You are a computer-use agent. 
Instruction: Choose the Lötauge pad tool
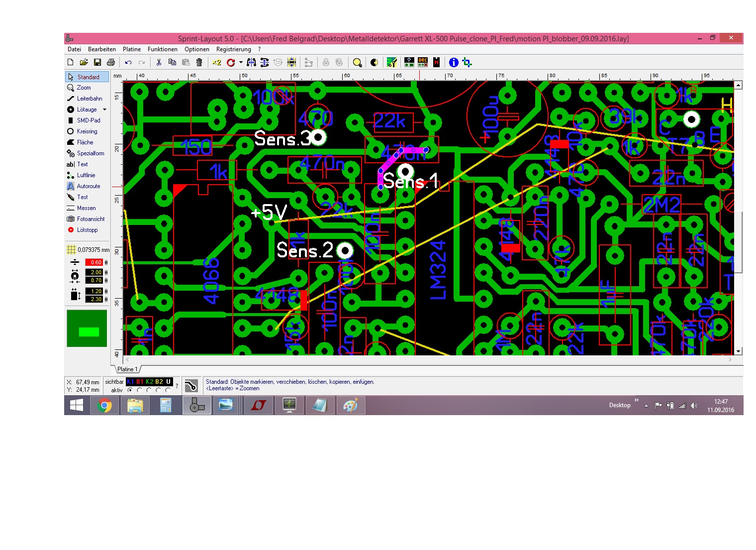pos(83,110)
